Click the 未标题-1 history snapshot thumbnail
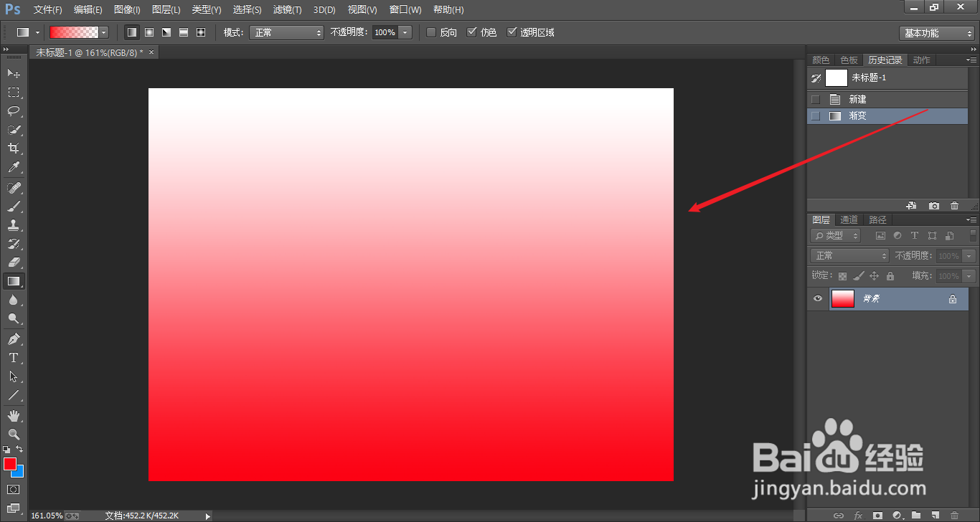This screenshot has width=980, height=522. (x=837, y=77)
